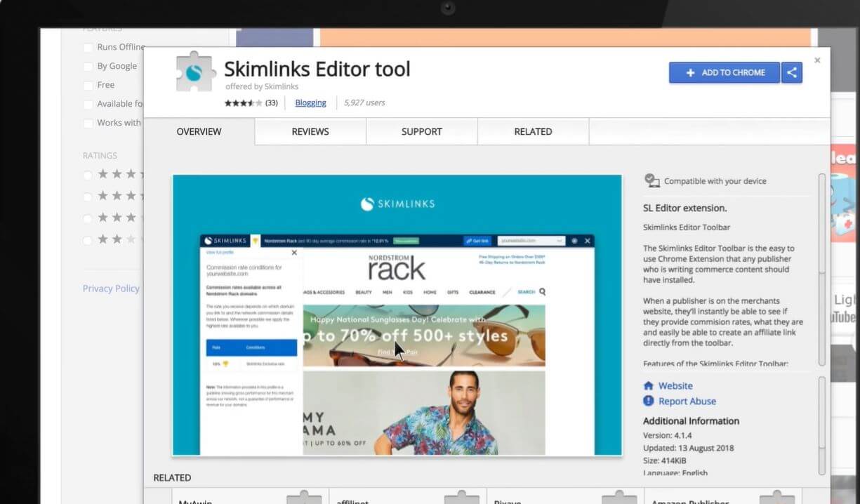Click the 'Version: 4.1.4' text
Image resolution: width=860 pixels, height=504 pixels.
668,435
